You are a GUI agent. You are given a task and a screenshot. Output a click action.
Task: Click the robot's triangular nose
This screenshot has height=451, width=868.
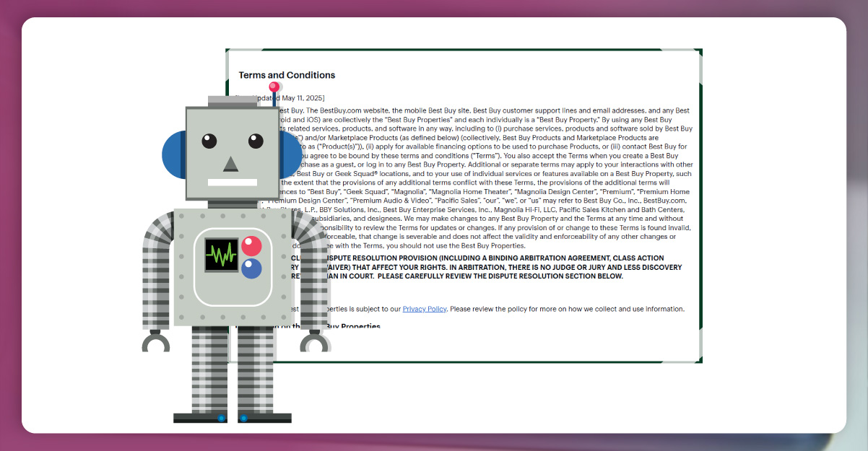click(x=231, y=164)
